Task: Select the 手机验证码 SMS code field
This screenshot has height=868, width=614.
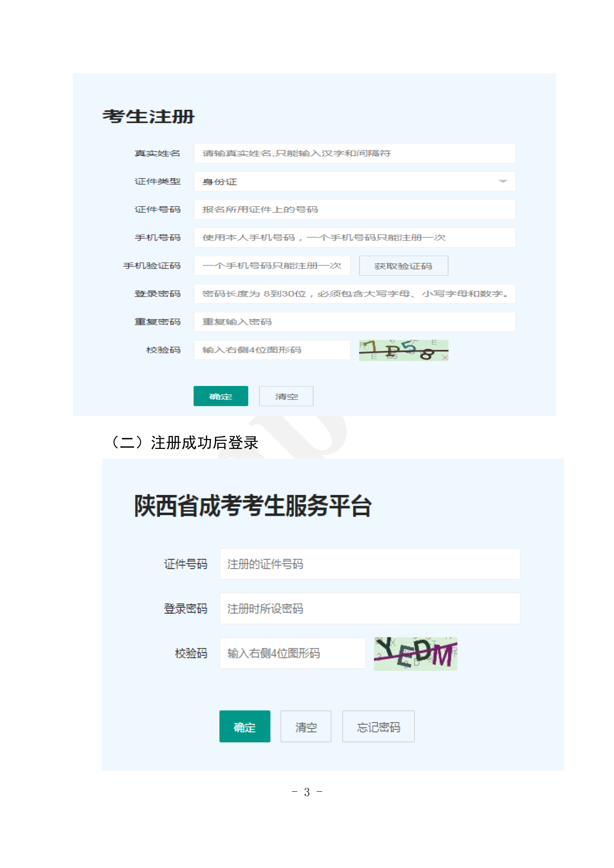Action: point(272,266)
